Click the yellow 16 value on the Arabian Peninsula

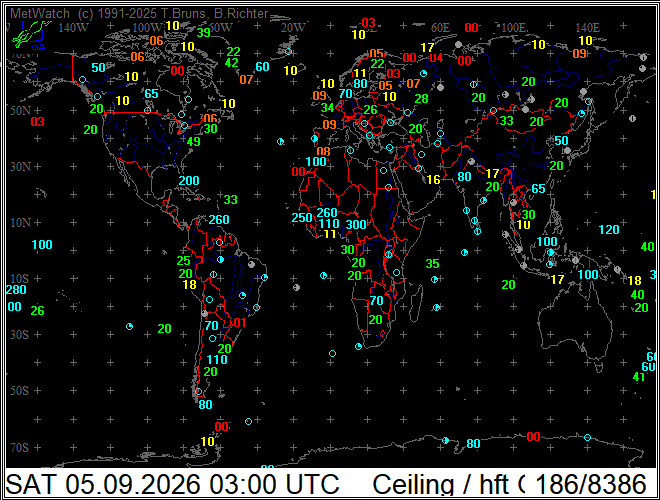tap(433, 180)
